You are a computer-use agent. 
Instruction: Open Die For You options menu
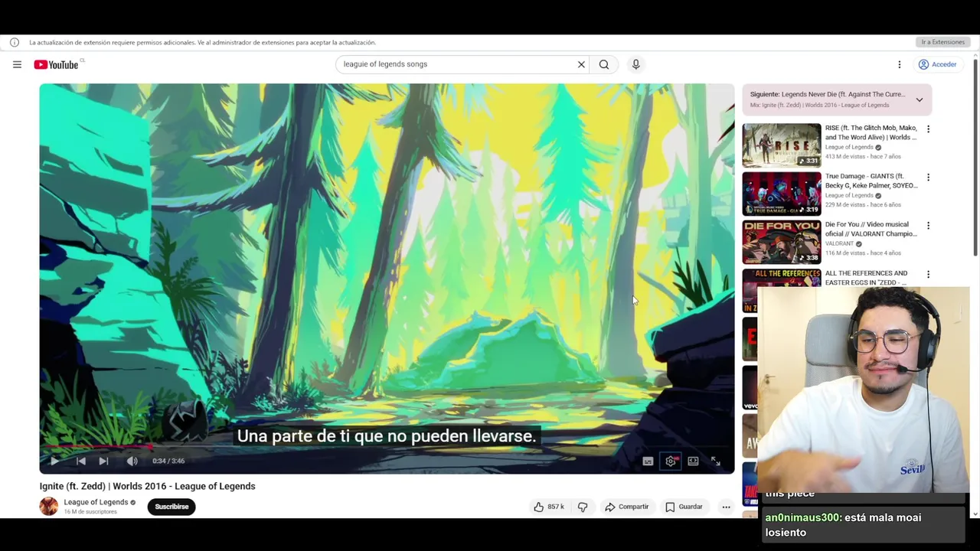928,226
